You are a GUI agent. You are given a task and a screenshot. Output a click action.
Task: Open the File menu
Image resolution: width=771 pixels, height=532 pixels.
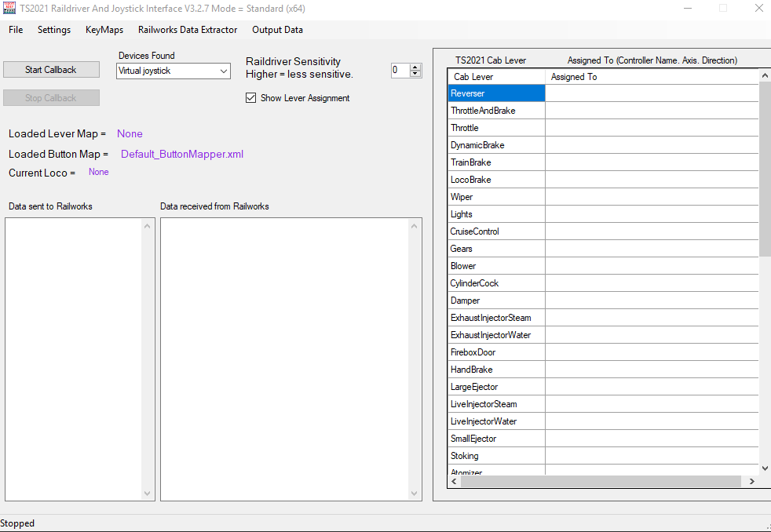pyautogui.click(x=16, y=30)
